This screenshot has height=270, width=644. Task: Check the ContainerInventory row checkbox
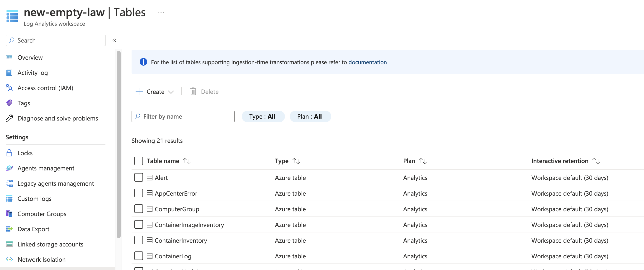[138, 240]
